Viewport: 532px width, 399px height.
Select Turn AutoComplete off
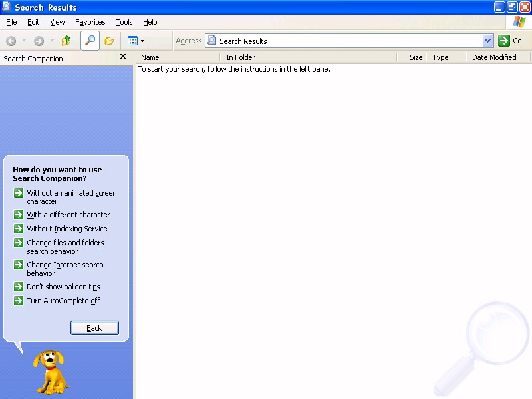[x=63, y=301]
